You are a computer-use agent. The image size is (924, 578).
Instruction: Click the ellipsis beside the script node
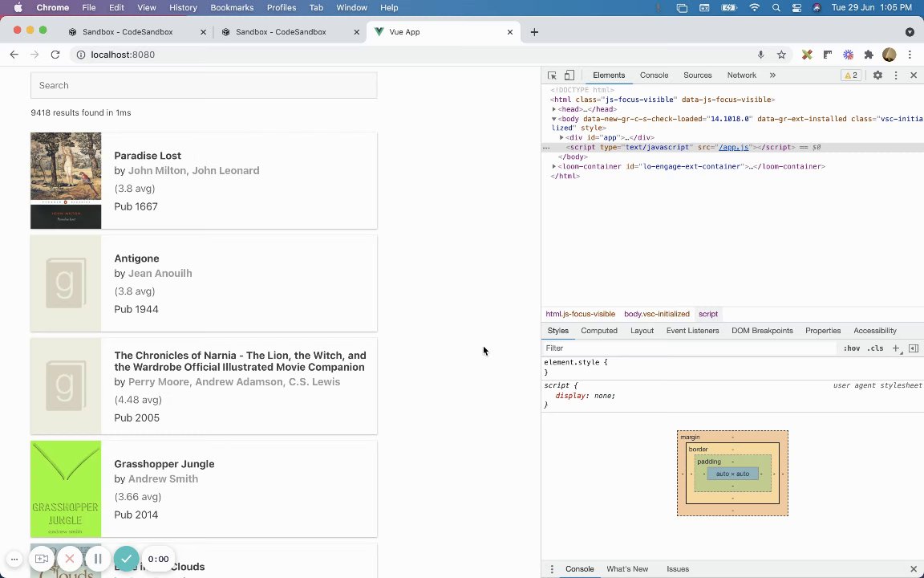(546, 148)
